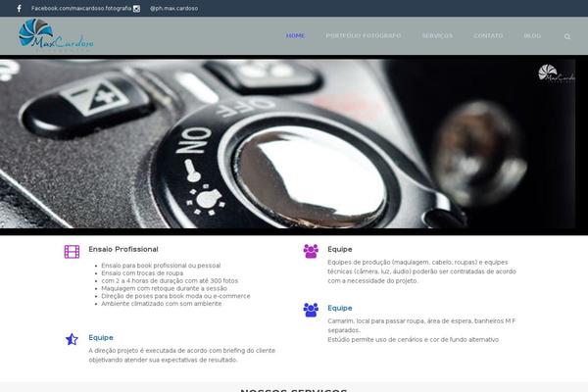This screenshot has height=392, width=588.
Task: Click the Max Cardoso logo in header
Action: tap(56, 34)
